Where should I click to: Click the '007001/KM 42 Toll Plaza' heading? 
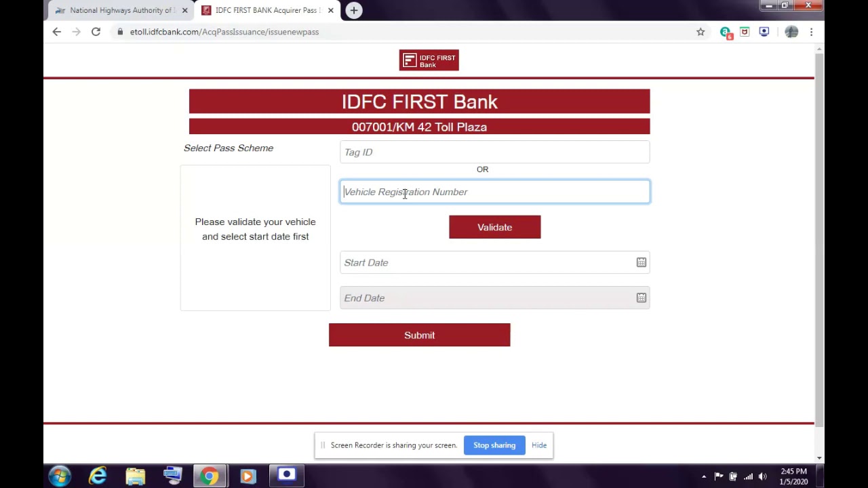[x=419, y=127]
